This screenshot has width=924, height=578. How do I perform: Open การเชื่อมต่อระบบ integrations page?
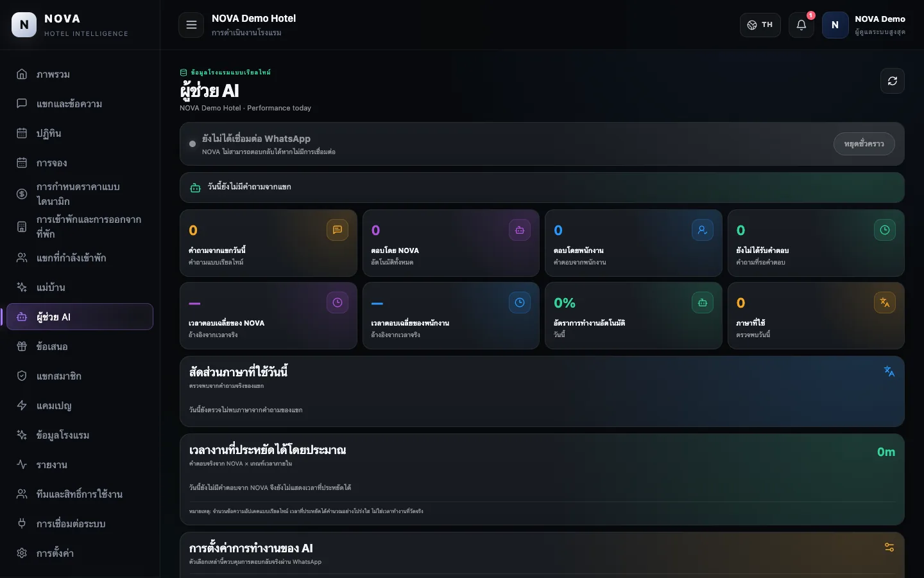tap(80, 524)
